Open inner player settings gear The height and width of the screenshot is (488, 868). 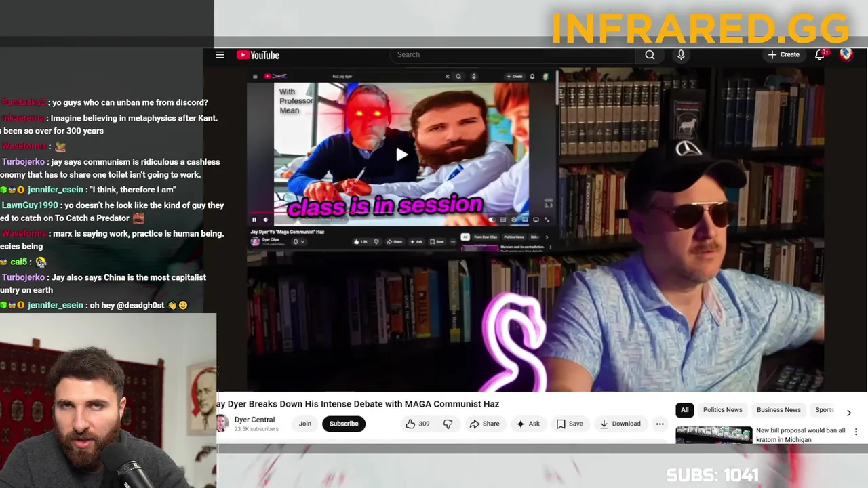514,220
